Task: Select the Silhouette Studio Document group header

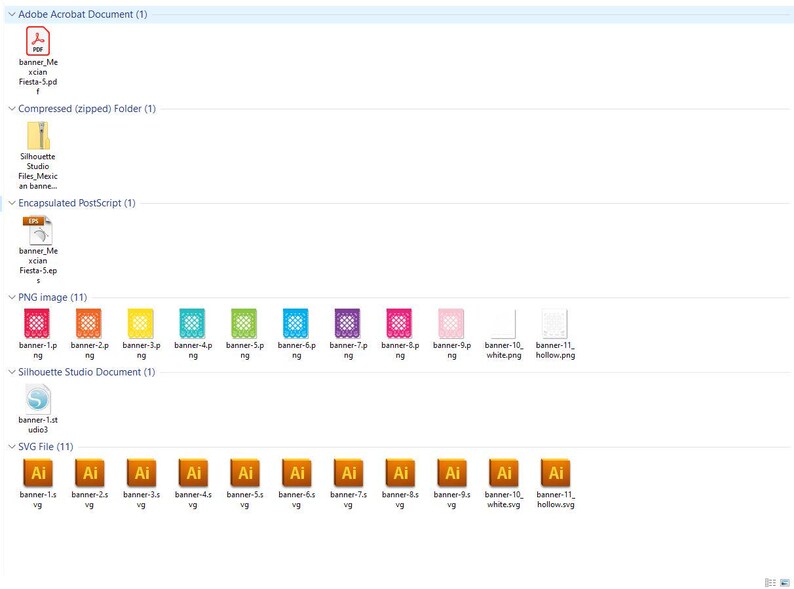Action: [x=87, y=372]
